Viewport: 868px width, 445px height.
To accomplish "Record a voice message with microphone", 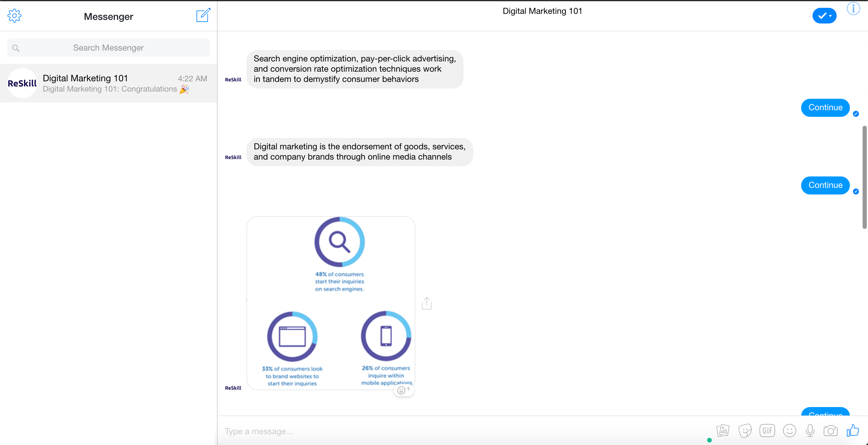I will (810, 431).
